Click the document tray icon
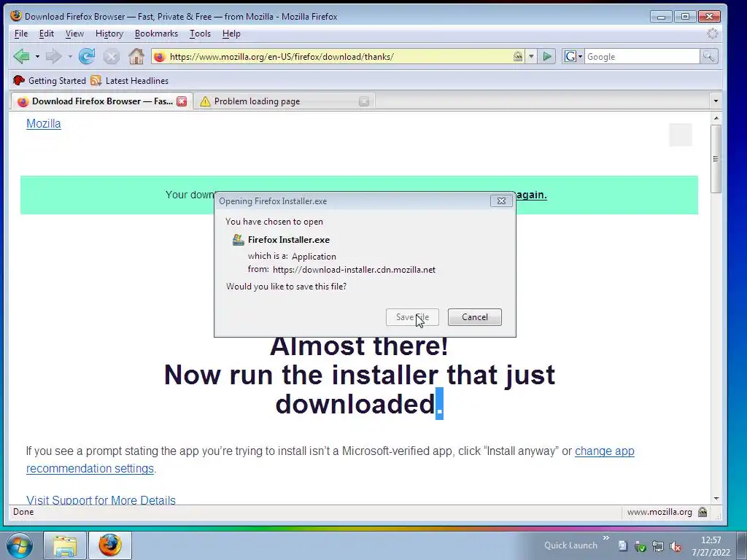This screenshot has height=560, width=747. click(622, 546)
